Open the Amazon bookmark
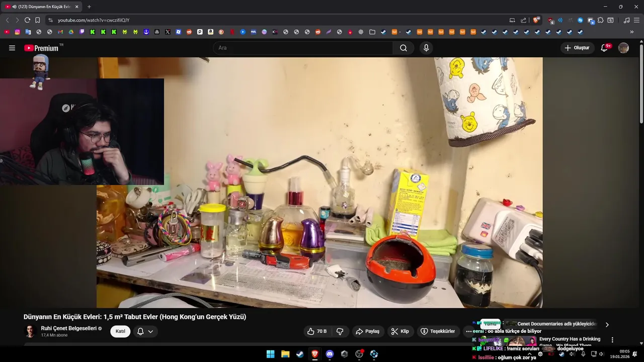The image size is (644, 362). click(210, 32)
